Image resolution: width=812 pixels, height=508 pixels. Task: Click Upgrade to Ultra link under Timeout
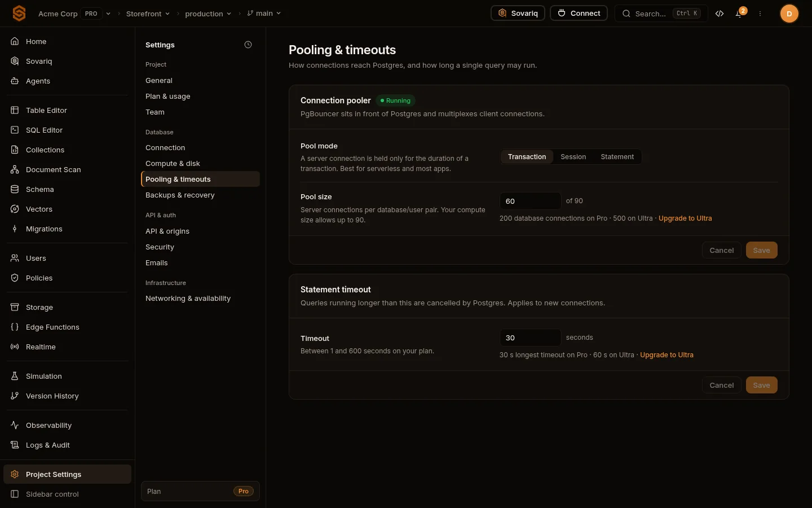[667, 355]
